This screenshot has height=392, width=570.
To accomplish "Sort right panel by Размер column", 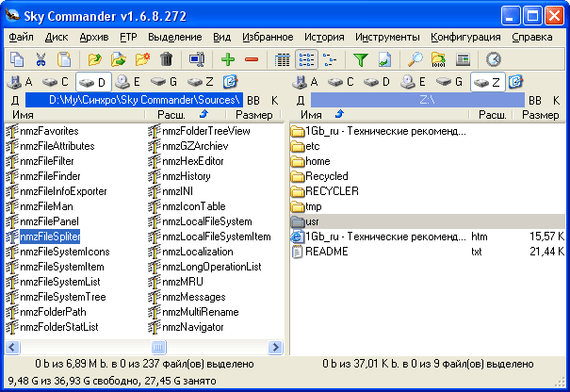I will [542, 114].
